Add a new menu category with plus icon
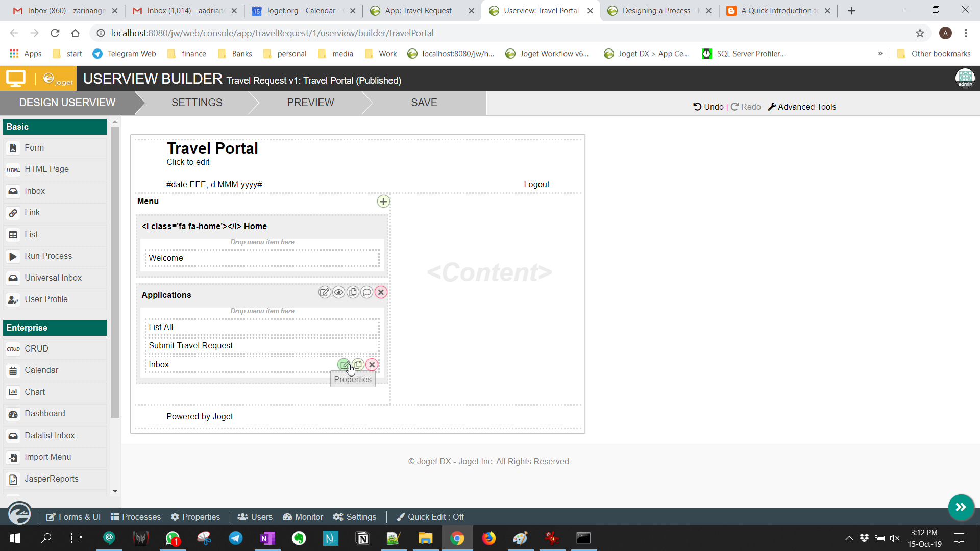Image resolution: width=980 pixels, height=551 pixels. (383, 202)
